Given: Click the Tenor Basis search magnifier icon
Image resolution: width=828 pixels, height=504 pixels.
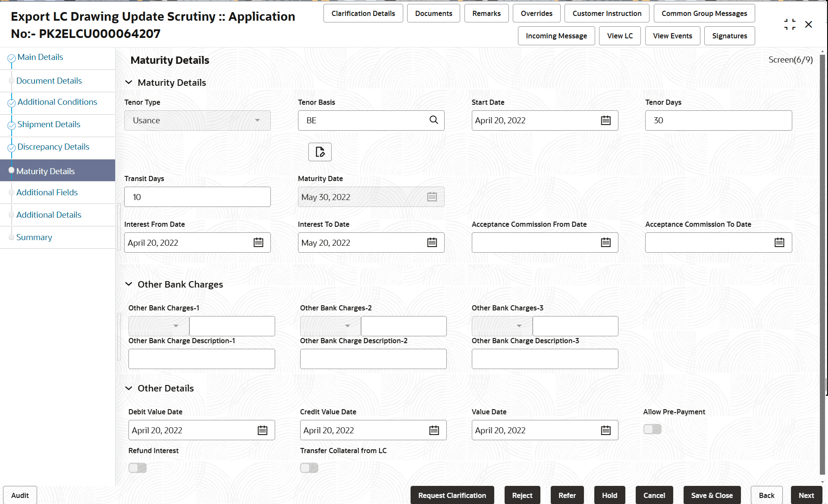Looking at the screenshot, I should pyautogui.click(x=433, y=120).
